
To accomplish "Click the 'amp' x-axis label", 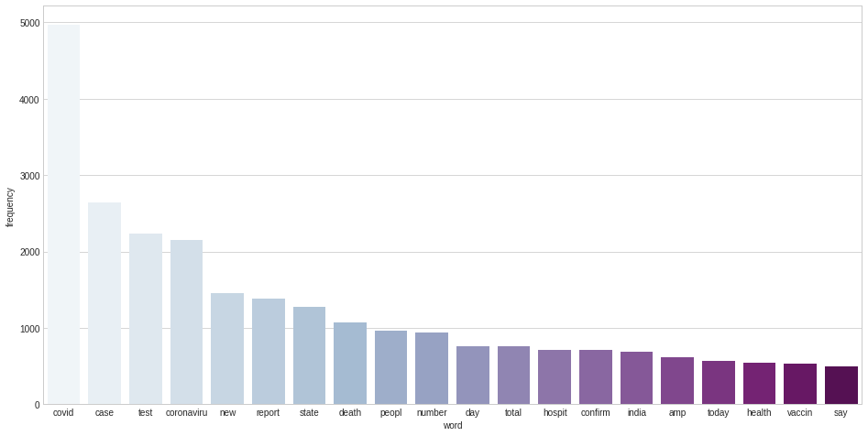I will tap(677, 413).
